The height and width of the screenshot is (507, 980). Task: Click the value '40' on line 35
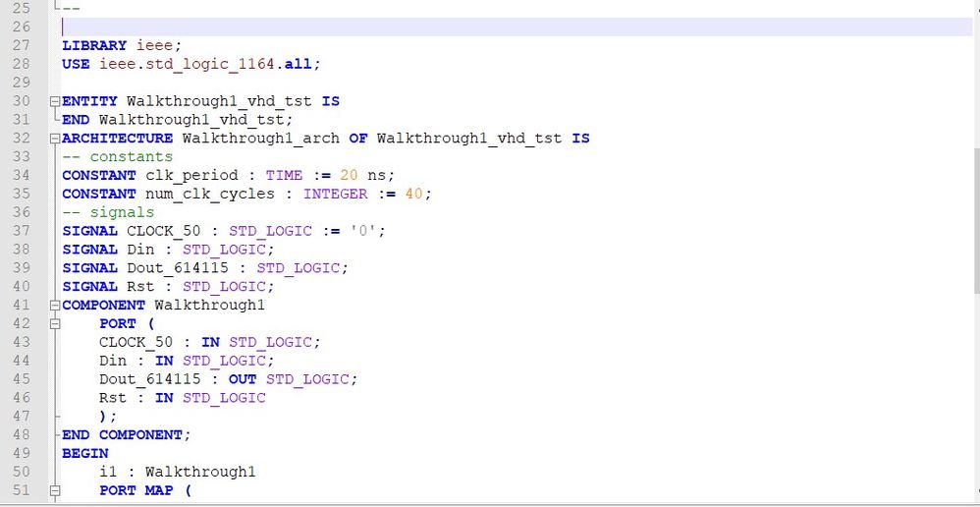(413, 195)
